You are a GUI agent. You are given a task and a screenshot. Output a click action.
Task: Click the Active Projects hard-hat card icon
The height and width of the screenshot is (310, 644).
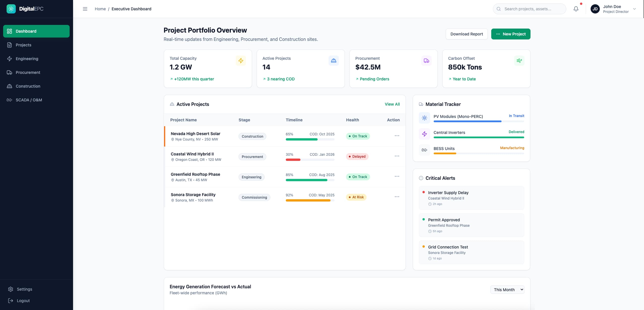point(334,61)
